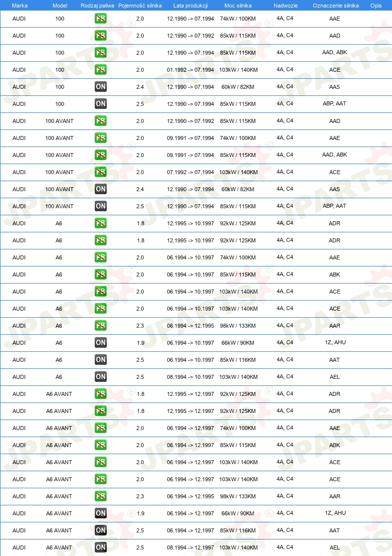The image size is (392, 556).
Task: Select engine code 'AEL' in A6 AVANT row
Action: coord(335,547)
